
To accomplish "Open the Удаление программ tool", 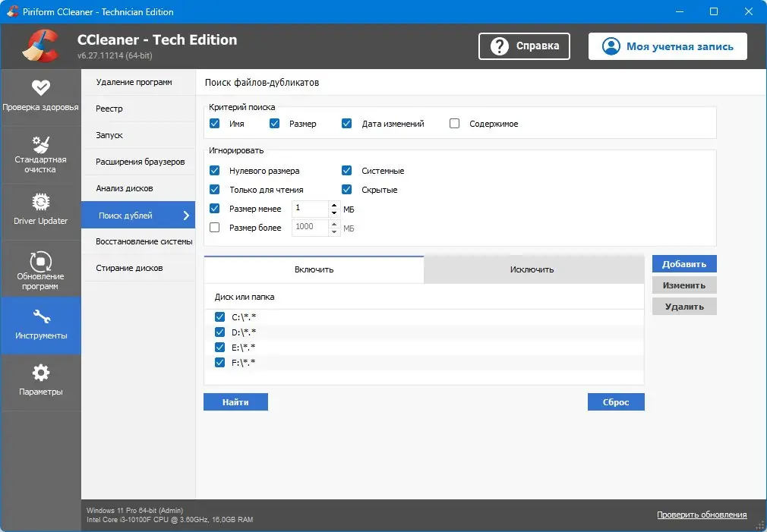I will point(138,82).
